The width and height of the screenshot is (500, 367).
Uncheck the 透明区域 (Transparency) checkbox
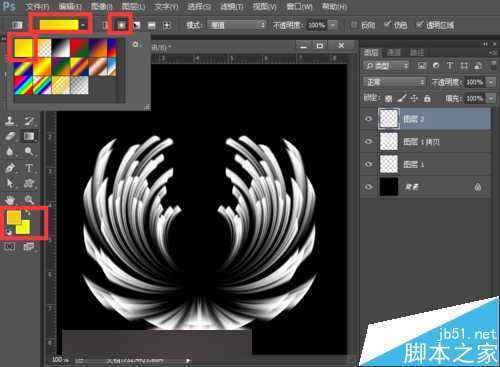pyautogui.click(x=419, y=24)
